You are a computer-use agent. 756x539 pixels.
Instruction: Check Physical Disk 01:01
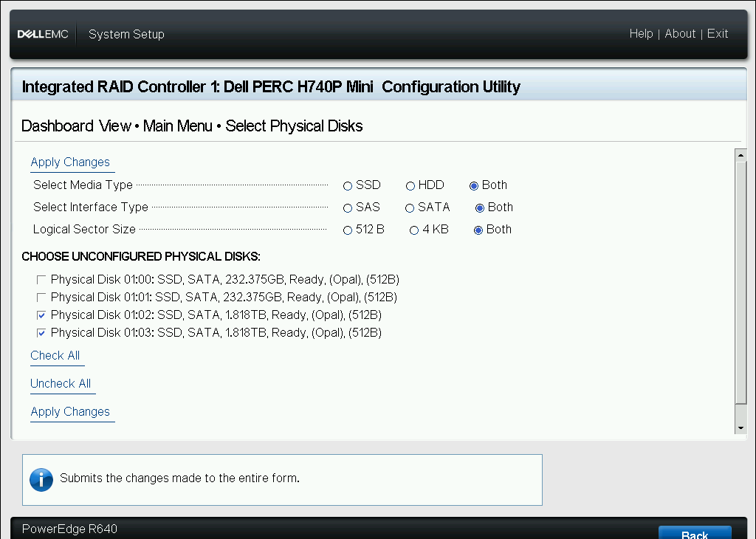click(x=41, y=297)
